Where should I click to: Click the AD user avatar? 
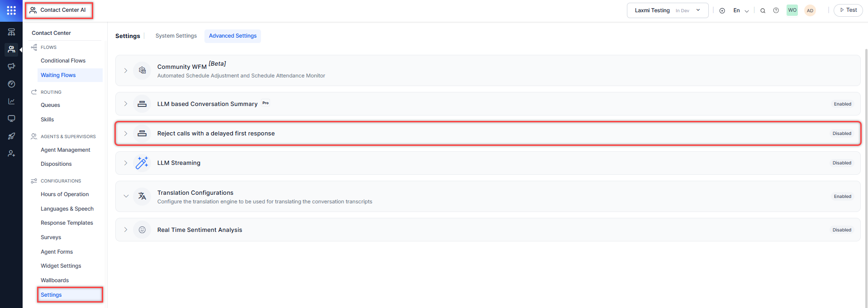point(810,10)
